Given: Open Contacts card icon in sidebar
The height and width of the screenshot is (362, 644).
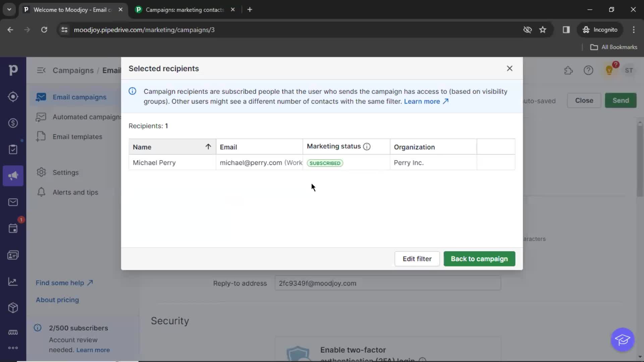Looking at the screenshot, I should [13, 255].
